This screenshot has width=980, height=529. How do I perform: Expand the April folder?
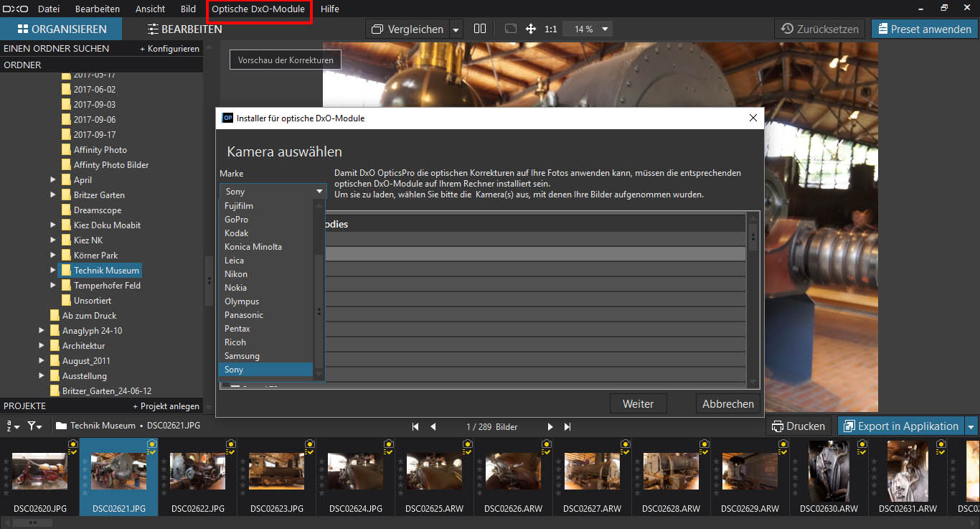tap(53, 180)
